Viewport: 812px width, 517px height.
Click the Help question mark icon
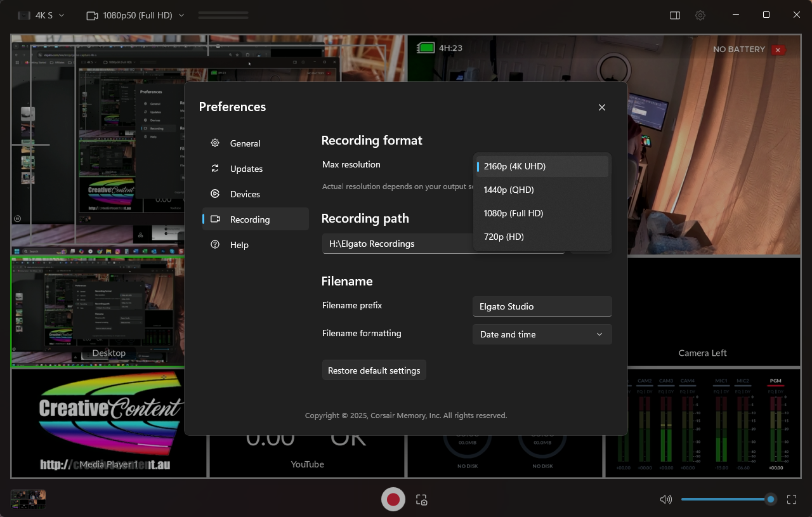[215, 245]
